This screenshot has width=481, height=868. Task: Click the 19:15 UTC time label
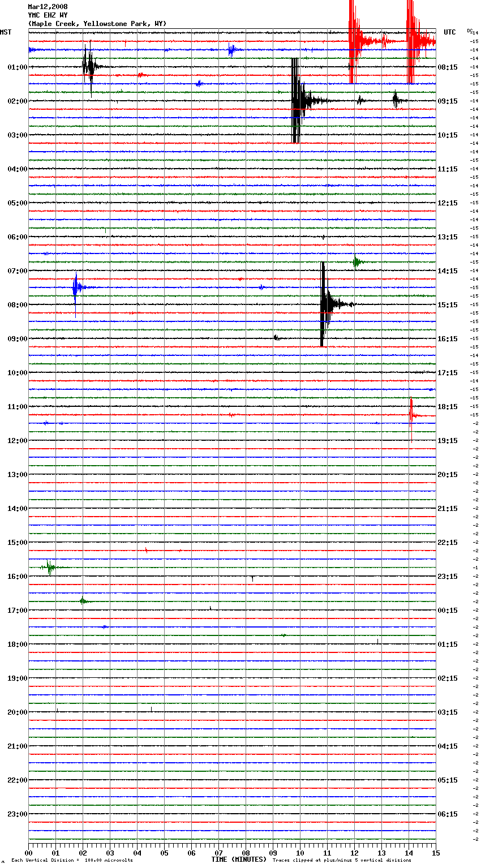(448, 441)
